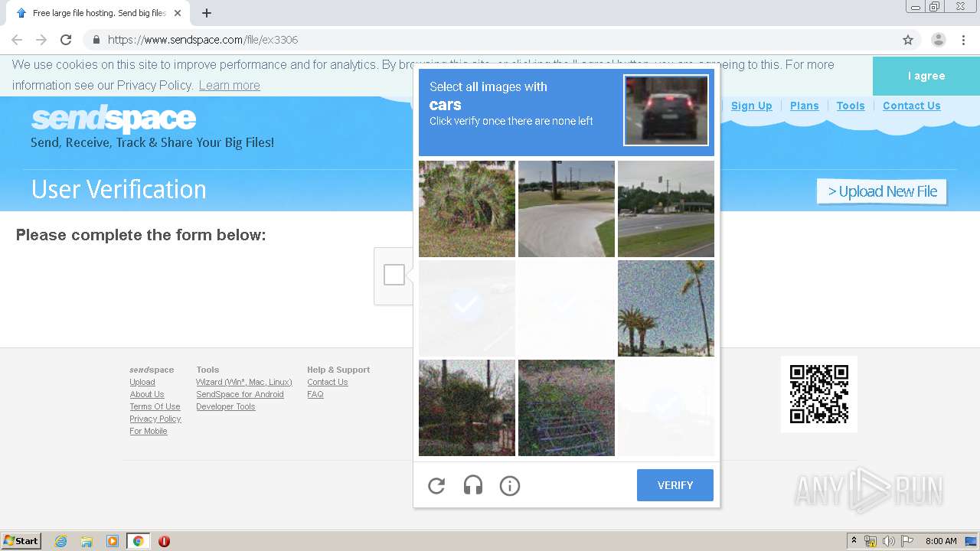Open network status tray icon

[x=871, y=541]
